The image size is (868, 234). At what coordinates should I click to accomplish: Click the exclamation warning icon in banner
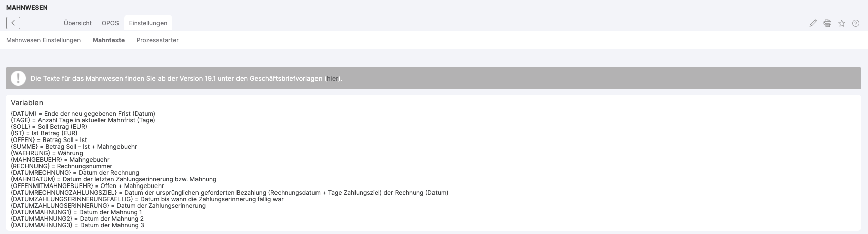click(18, 78)
